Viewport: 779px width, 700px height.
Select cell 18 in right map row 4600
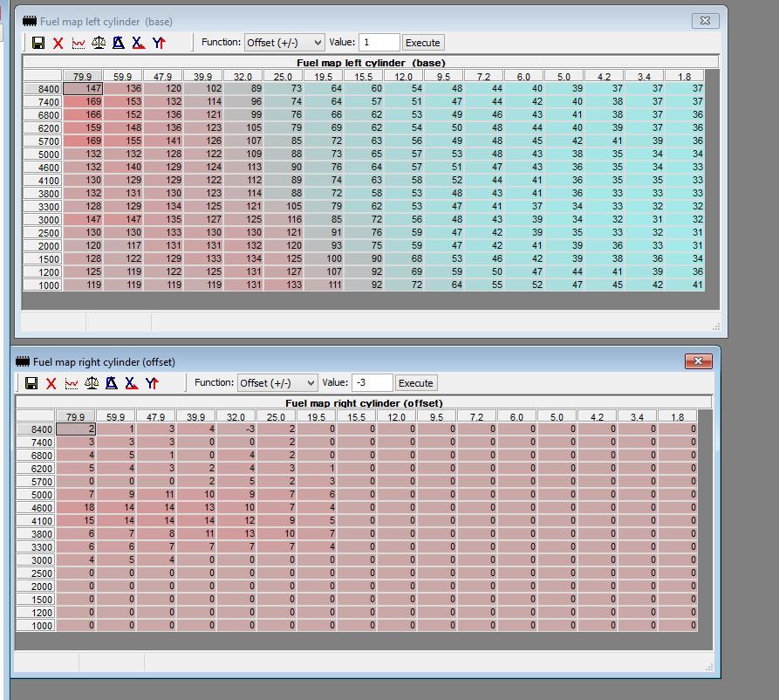(x=76, y=507)
